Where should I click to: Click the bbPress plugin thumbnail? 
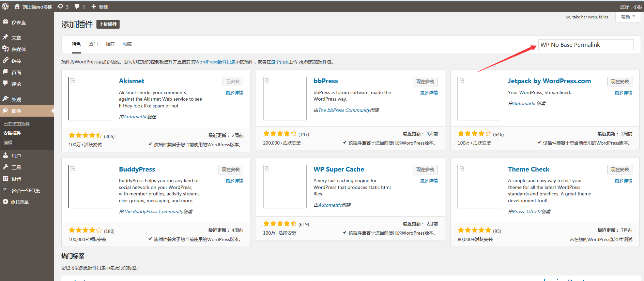pyautogui.click(x=285, y=99)
